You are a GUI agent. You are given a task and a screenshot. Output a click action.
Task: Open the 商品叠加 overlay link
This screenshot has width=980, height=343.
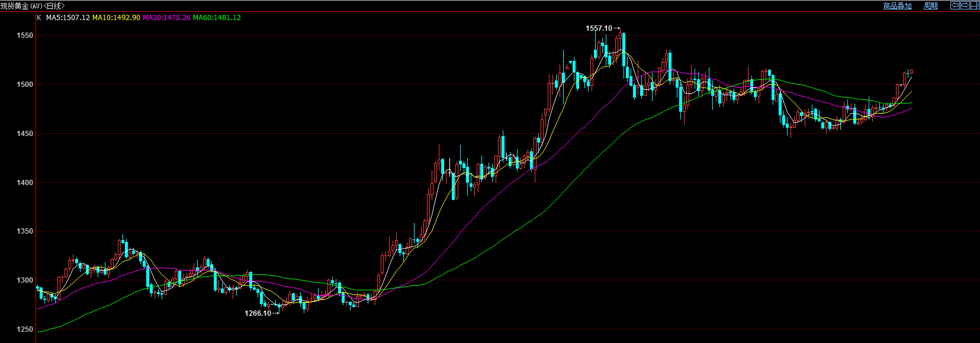pyautogui.click(x=897, y=6)
